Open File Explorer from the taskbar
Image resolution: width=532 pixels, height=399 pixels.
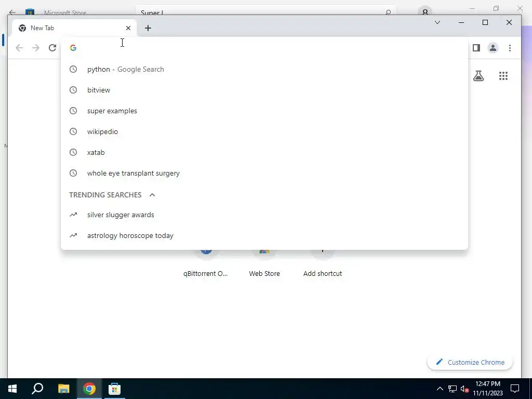click(63, 389)
